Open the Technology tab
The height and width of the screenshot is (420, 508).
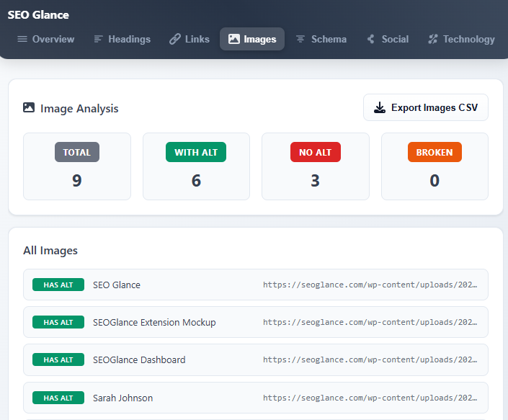point(461,39)
